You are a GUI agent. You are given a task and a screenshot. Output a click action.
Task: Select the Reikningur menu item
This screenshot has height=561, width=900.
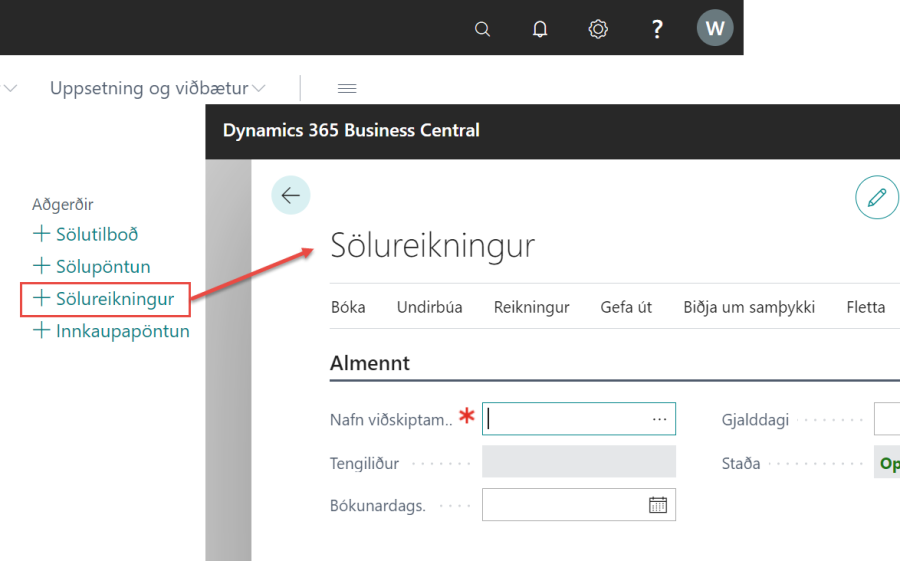531,307
